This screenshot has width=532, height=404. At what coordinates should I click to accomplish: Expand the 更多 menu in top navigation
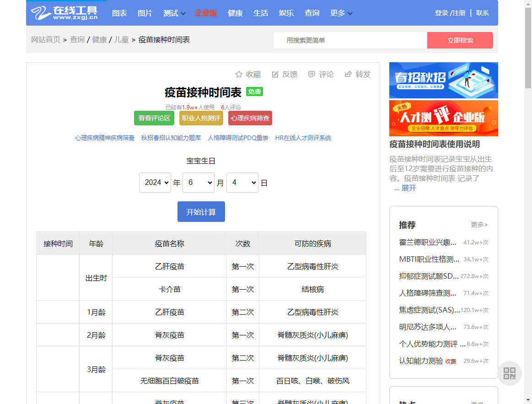pyautogui.click(x=341, y=13)
